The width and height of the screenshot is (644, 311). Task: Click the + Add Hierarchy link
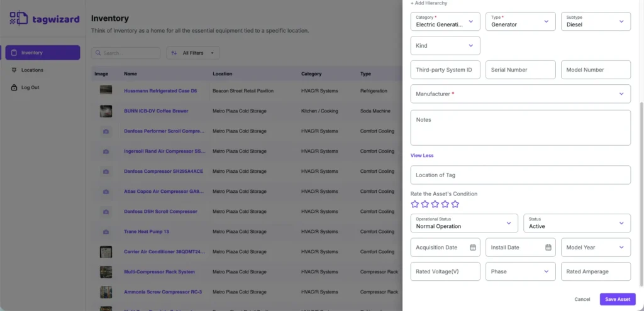(x=429, y=3)
